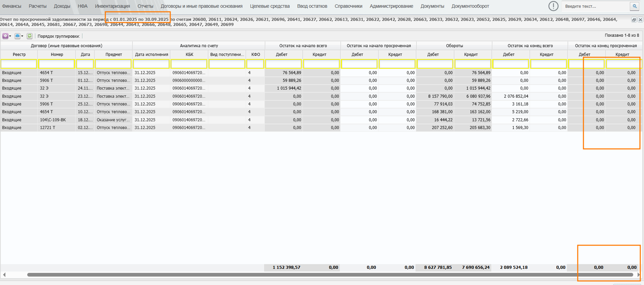Click the exclamation mark notification icon
The height and width of the screenshot is (285, 644).
(553, 6)
